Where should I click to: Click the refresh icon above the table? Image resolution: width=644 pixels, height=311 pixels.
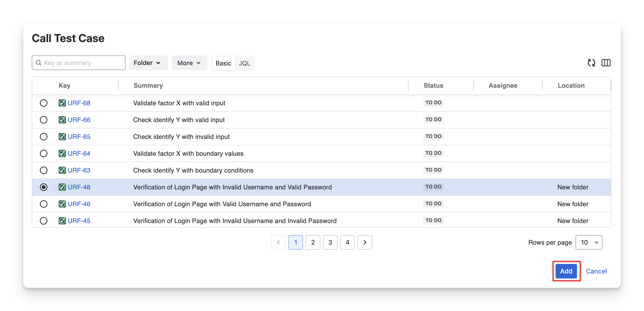click(591, 63)
